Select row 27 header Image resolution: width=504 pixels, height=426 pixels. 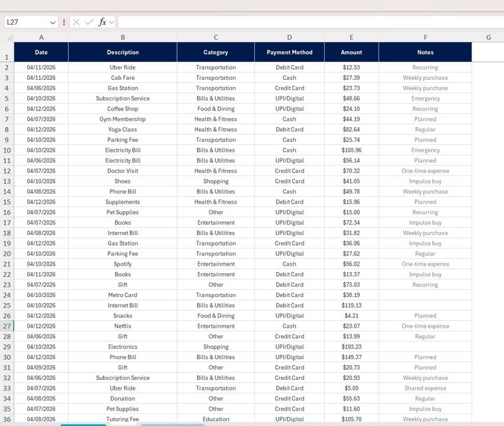[x=7, y=327]
